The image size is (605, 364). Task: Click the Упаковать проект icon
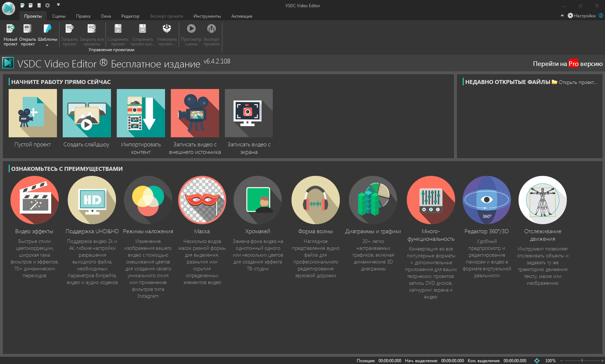(x=167, y=28)
